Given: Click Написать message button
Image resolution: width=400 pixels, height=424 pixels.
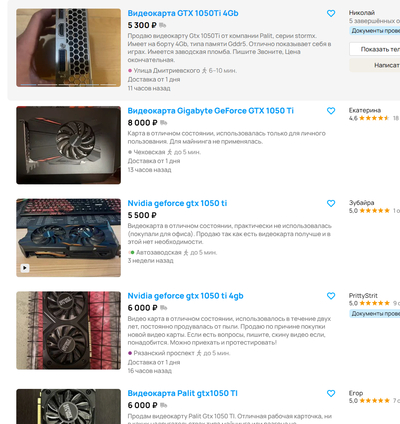Looking at the screenshot, I should click(x=375, y=65).
